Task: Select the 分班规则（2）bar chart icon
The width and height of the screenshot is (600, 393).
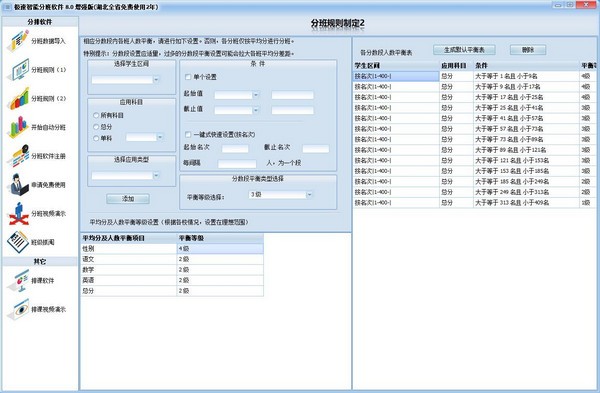Action: point(18,98)
